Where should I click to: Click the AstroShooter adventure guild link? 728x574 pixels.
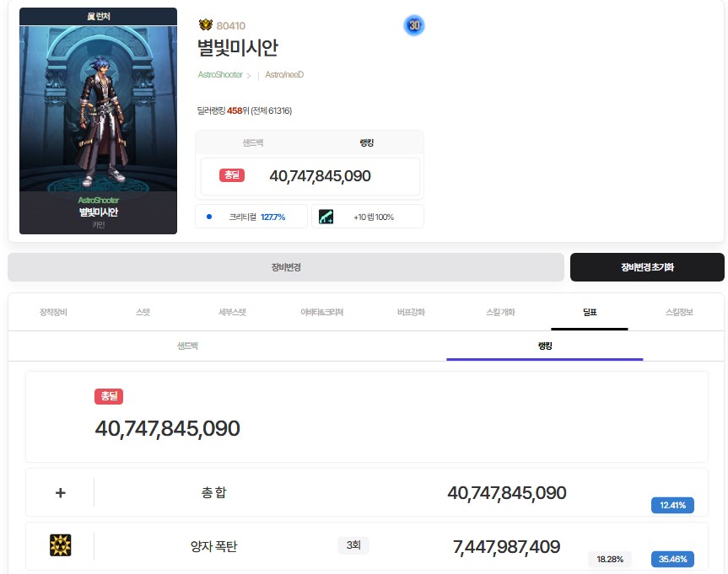(219, 75)
